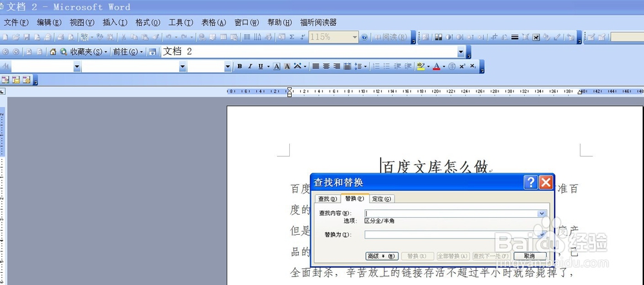Click the Web toolbar home page icon
This screenshot has width=644, height=285.
point(53,52)
